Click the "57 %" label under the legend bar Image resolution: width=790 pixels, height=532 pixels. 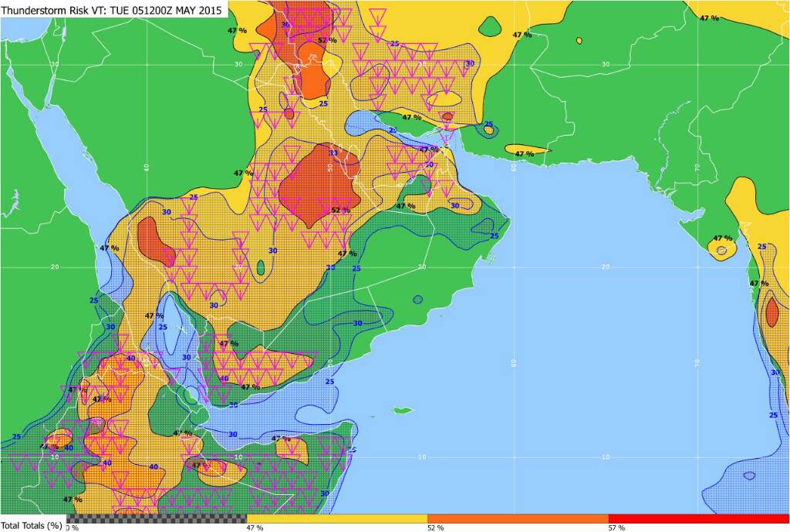coord(616,527)
